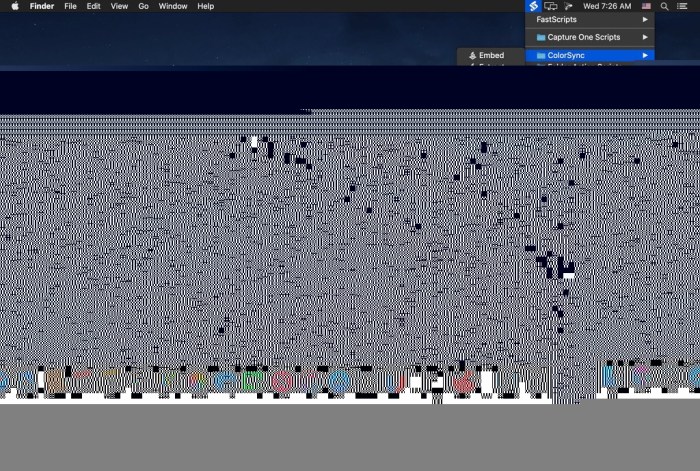
Task: Open Spotlight search magnifier icon
Action: tap(664, 6)
